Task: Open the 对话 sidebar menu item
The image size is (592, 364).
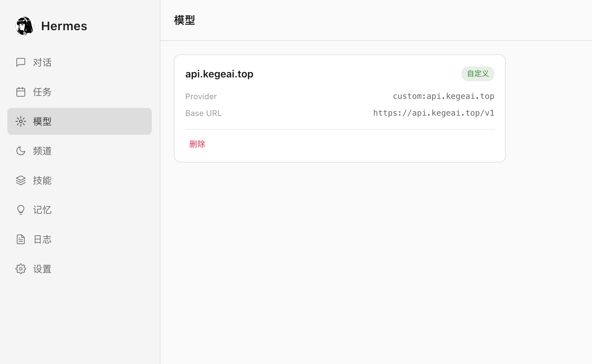Action: click(x=42, y=62)
